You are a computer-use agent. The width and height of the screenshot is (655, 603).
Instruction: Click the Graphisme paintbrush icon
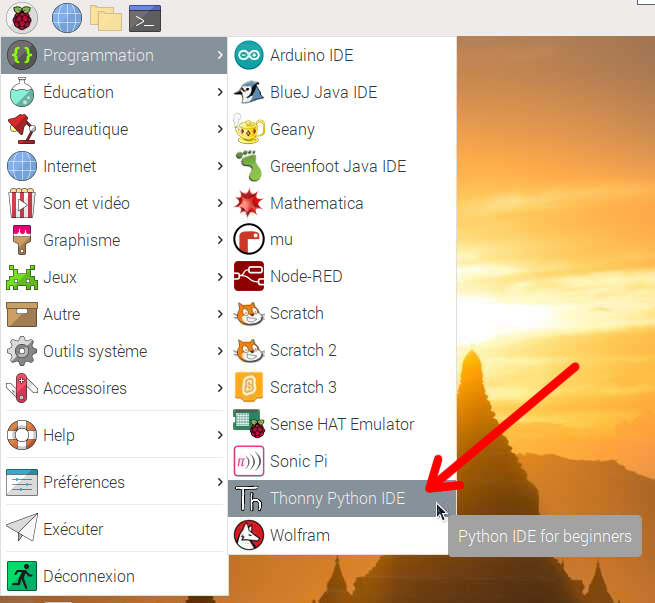pyautogui.click(x=22, y=240)
